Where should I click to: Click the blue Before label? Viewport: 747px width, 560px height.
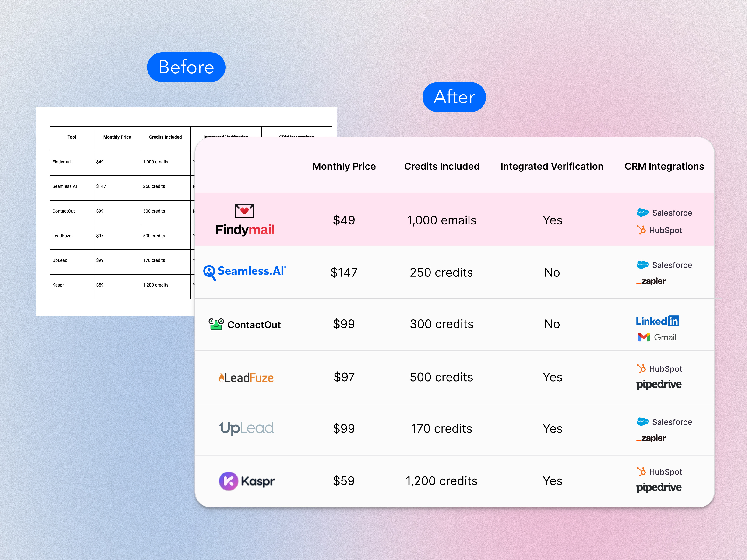click(x=186, y=67)
